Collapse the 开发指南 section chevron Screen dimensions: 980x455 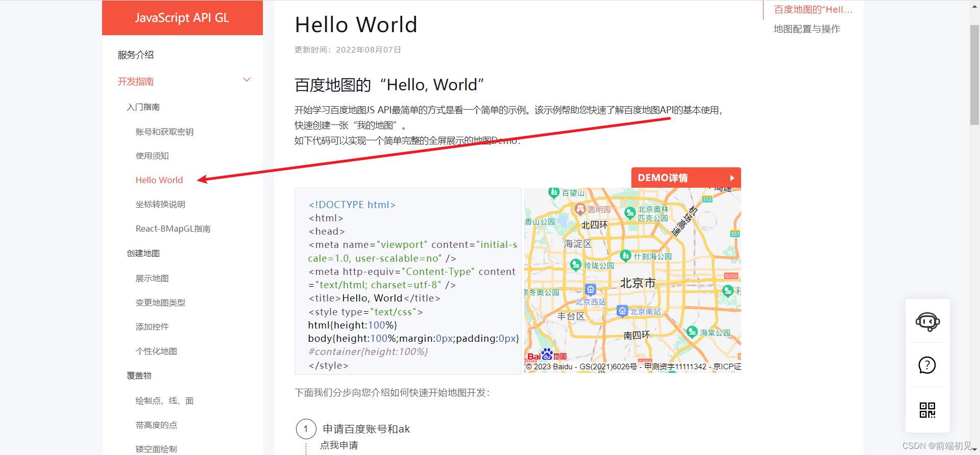point(247,80)
